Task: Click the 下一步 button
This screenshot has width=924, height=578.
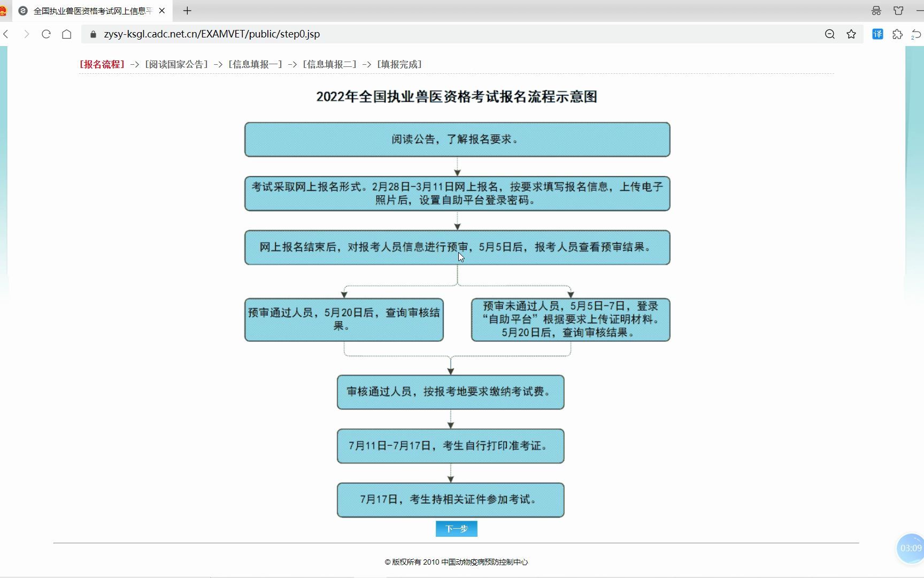Action: pyautogui.click(x=457, y=529)
